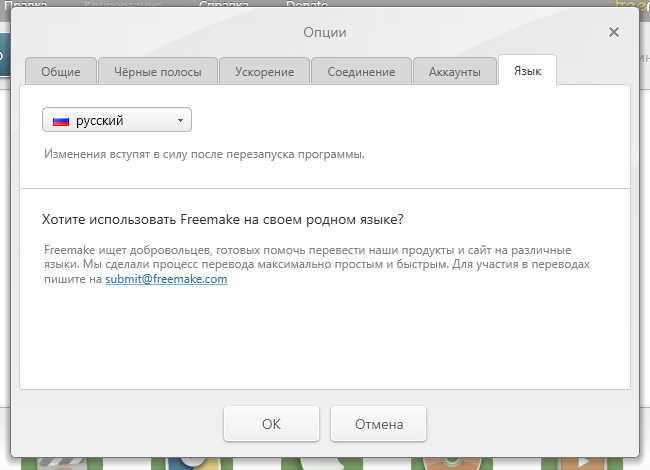Click the Опции dialog title
Screen dimensions: 650x470
pyautogui.click(x=325, y=32)
